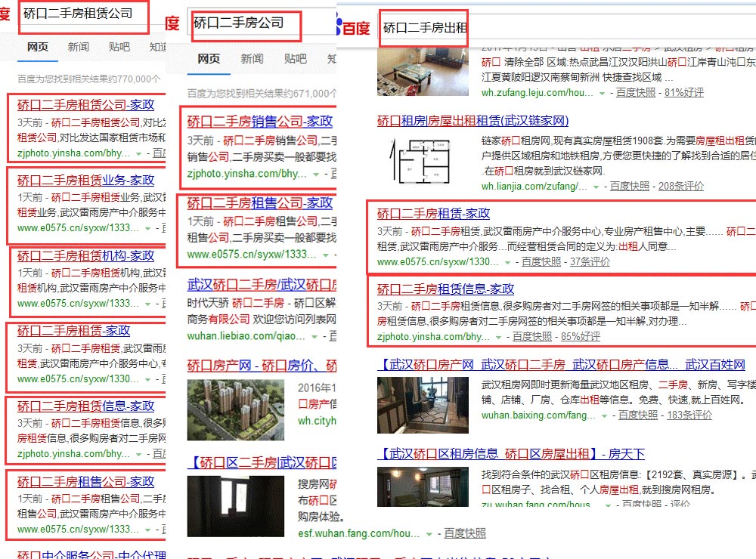Open result 硚口二手房租赁公司-家政

[x=86, y=104]
